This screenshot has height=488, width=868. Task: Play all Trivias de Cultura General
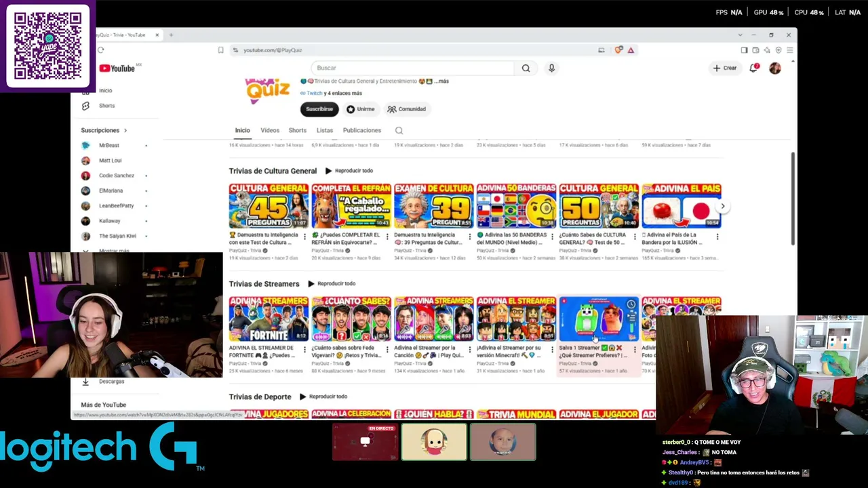(x=349, y=171)
